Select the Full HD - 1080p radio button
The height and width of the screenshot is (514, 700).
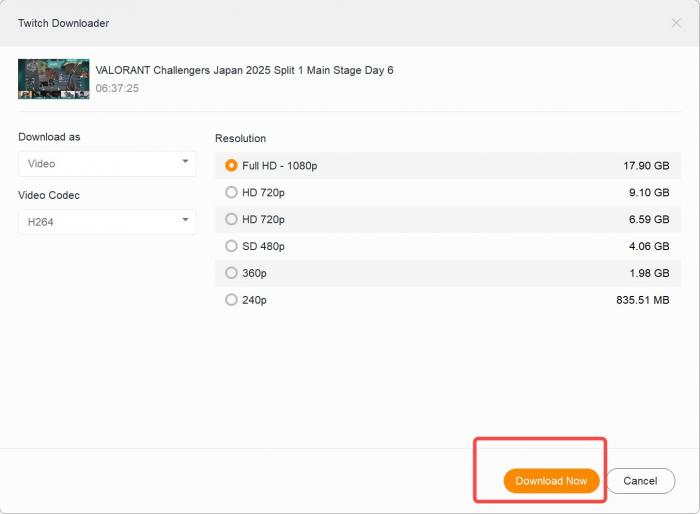[x=231, y=166]
